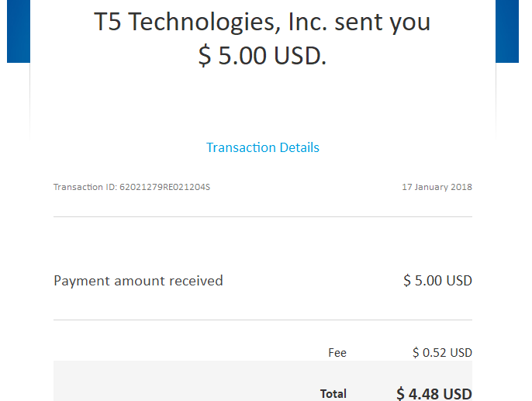Viewport: 532px width, 401px height.
Task: Click the blank white area above Transaction Details
Action: pyautogui.click(x=263, y=103)
